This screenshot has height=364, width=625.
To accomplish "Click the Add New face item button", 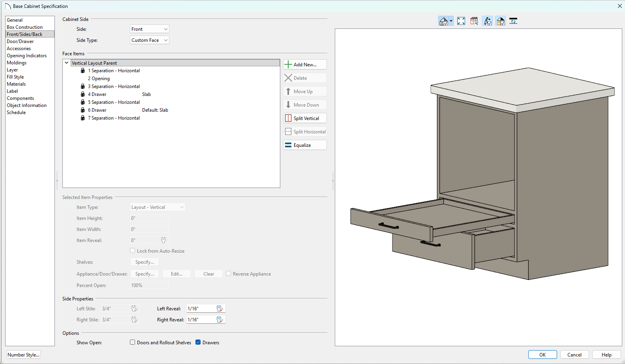I will 305,65.
